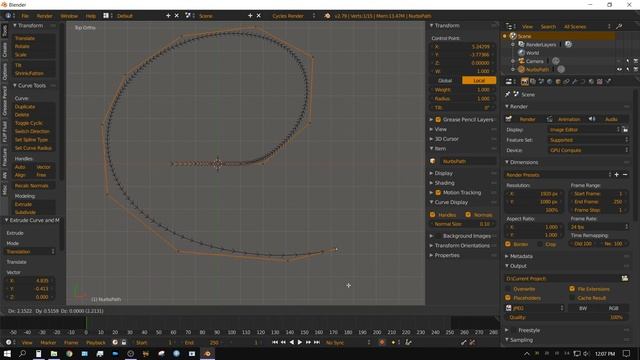Add a new screen layout with plus icon

click(x=168, y=16)
